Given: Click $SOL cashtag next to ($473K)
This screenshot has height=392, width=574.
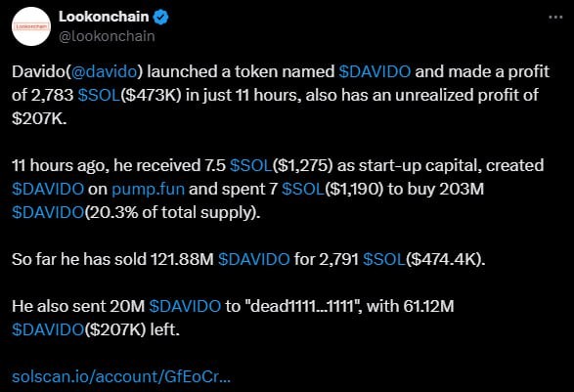Looking at the screenshot, I should point(99,95).
